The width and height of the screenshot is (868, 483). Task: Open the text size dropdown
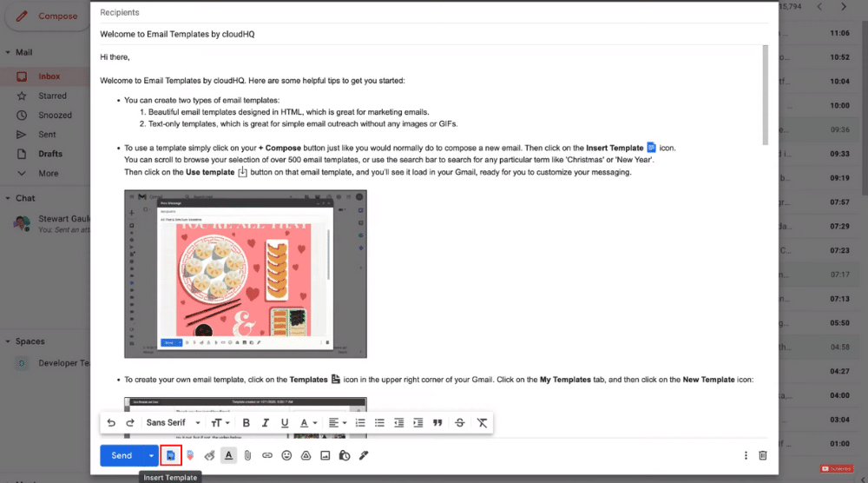[x=220, y=422]
